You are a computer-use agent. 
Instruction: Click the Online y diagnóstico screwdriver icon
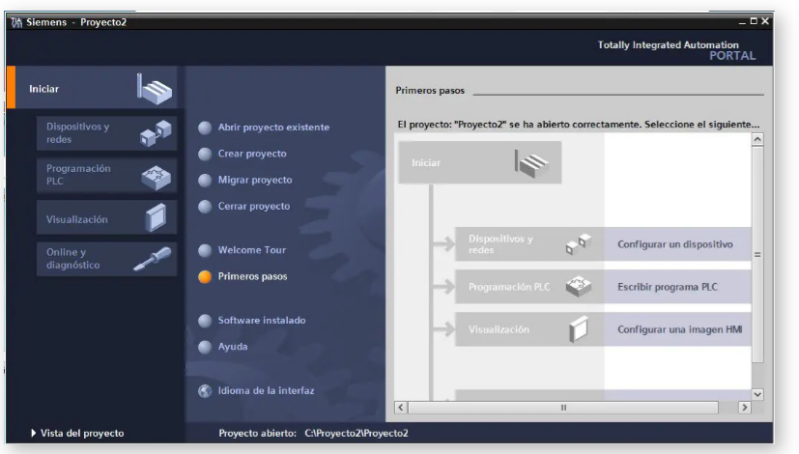(152, 258)
